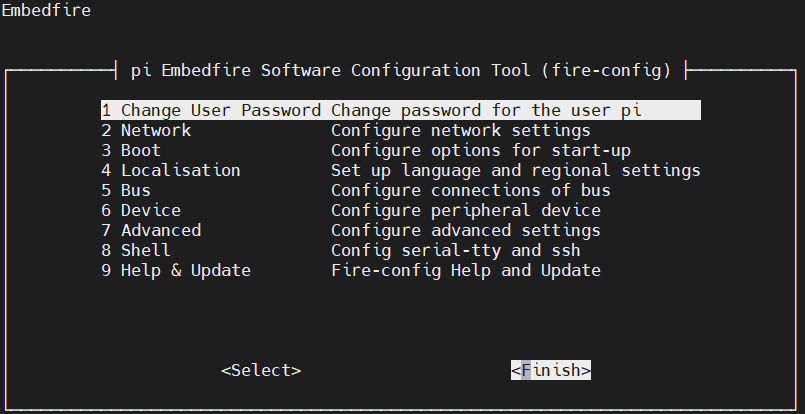Choose the Advanced menu entry
The width and height of the screenshot is (805, 414).
pos(400,231)
